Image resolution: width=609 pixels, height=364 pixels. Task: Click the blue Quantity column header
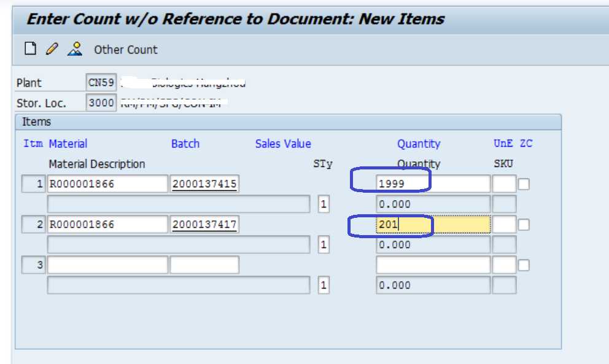coord(419,144)
